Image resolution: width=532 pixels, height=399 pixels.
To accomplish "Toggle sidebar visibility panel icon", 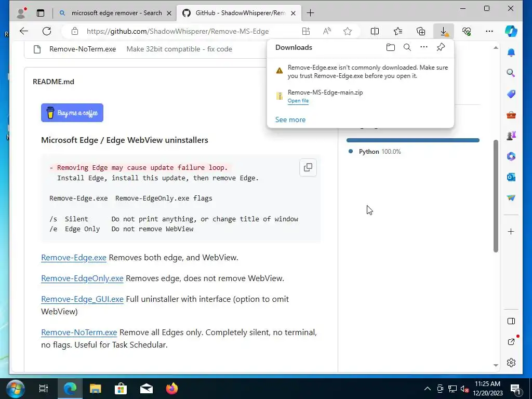I will (511, 321).
